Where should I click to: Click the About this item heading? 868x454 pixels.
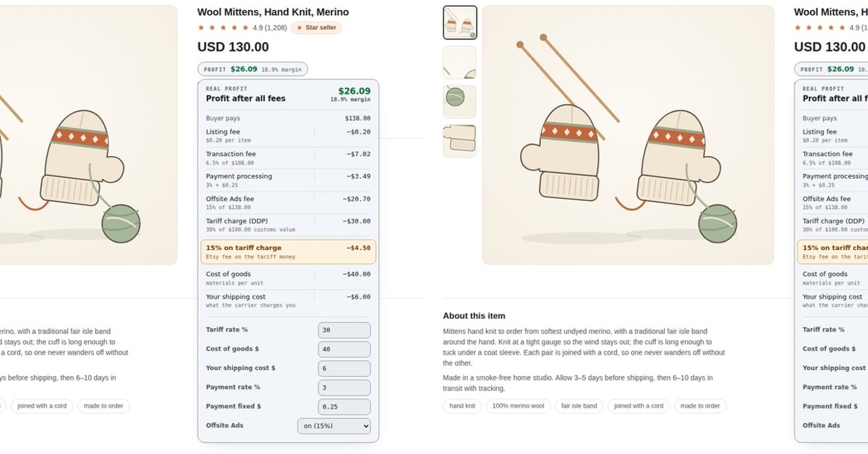pyautogui.click(x=474, y=316)
